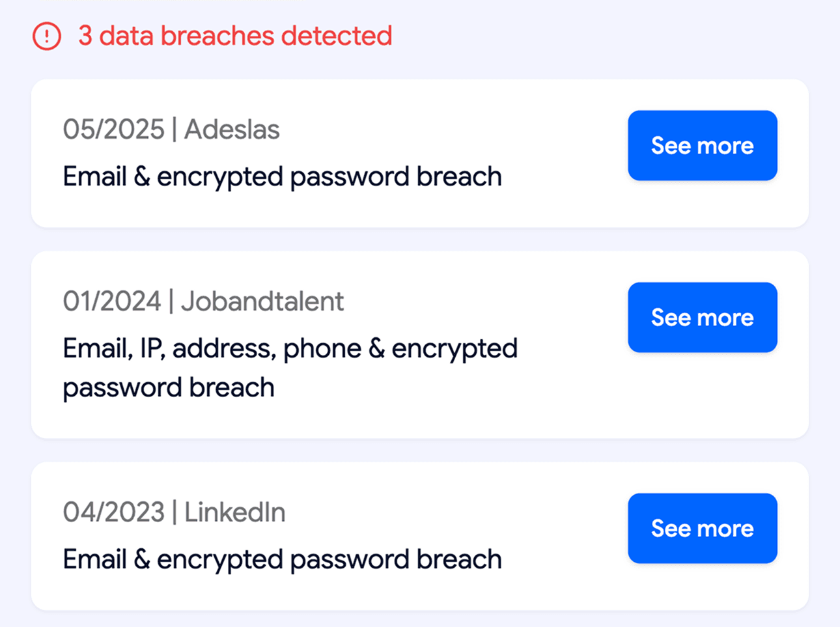The image size is (840, 627).
Task: Click the 05/2025 Adeslas title
Action: pos(171,129)
